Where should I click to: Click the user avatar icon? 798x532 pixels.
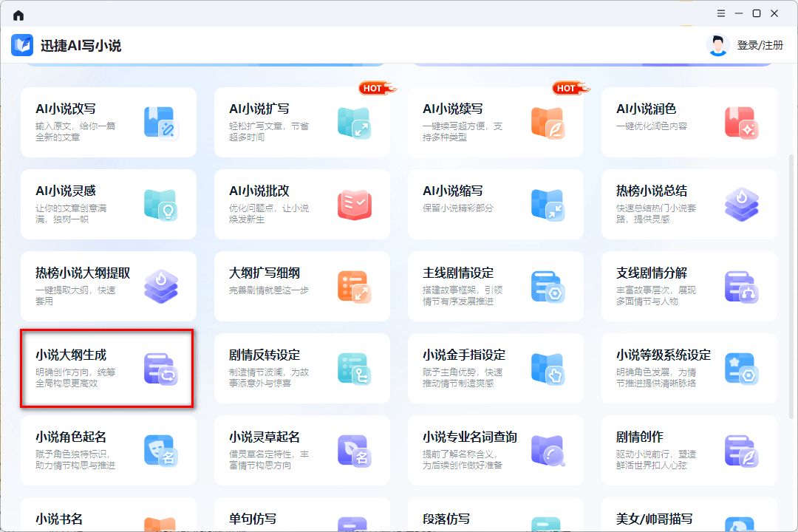(x=718, y=45)
